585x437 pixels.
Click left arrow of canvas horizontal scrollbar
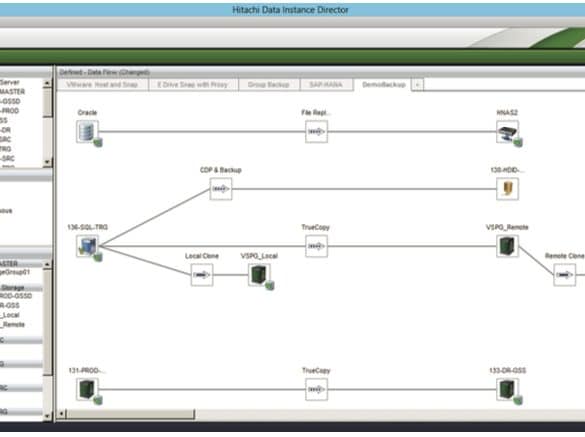[x=62, y=414]
